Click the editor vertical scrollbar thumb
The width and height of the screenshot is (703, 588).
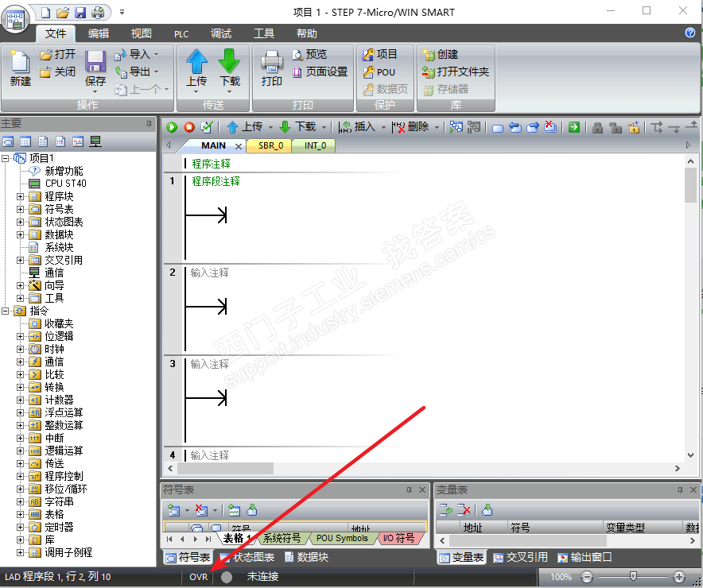pyautogui.click(x=690, y=184)
